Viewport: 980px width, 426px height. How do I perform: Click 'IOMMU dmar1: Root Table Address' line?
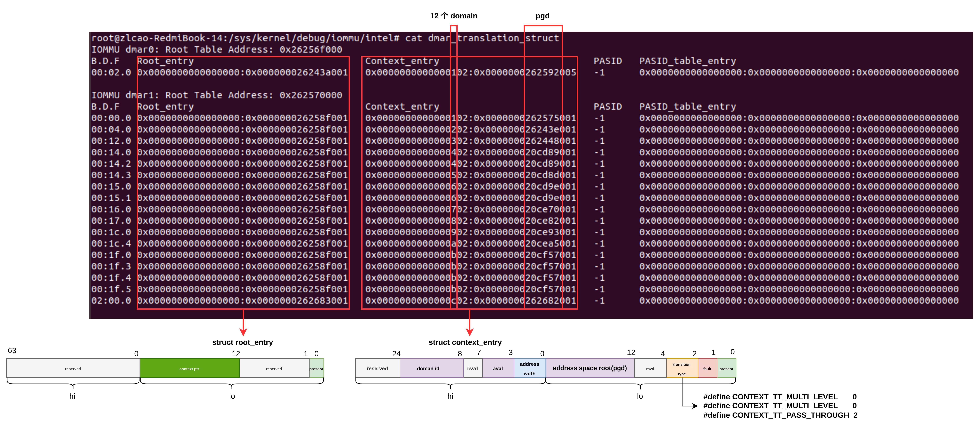pyautogui.click(x=216, y=95)
